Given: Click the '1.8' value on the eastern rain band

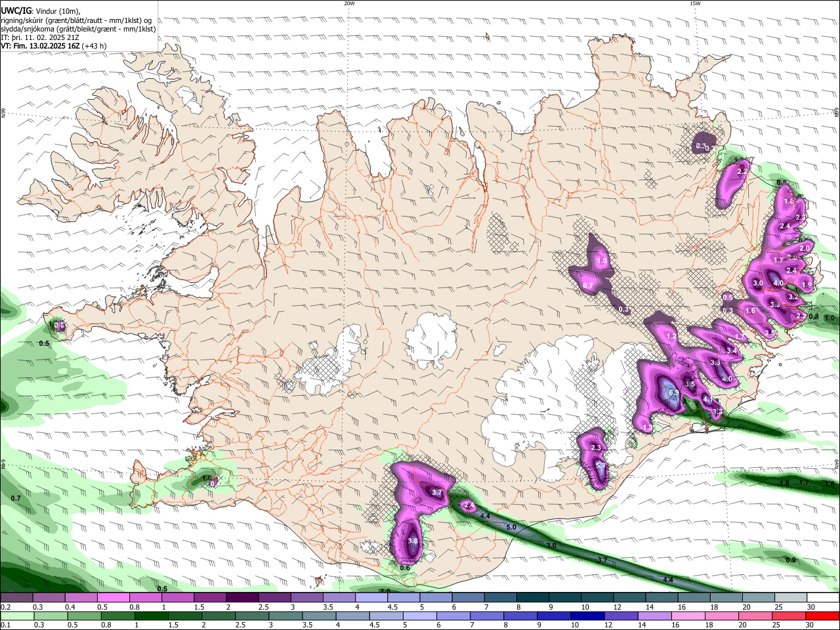Looking at the screenshot, I should point(784,483).
